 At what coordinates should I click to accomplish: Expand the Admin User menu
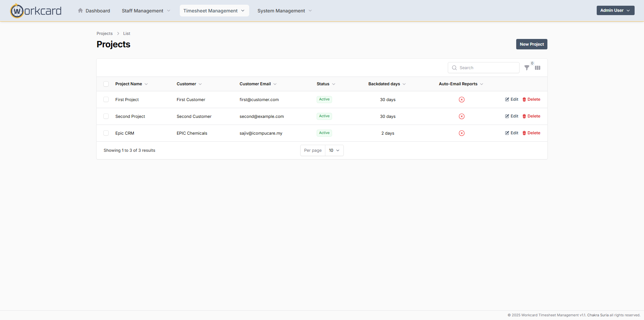tap(615, 10)
